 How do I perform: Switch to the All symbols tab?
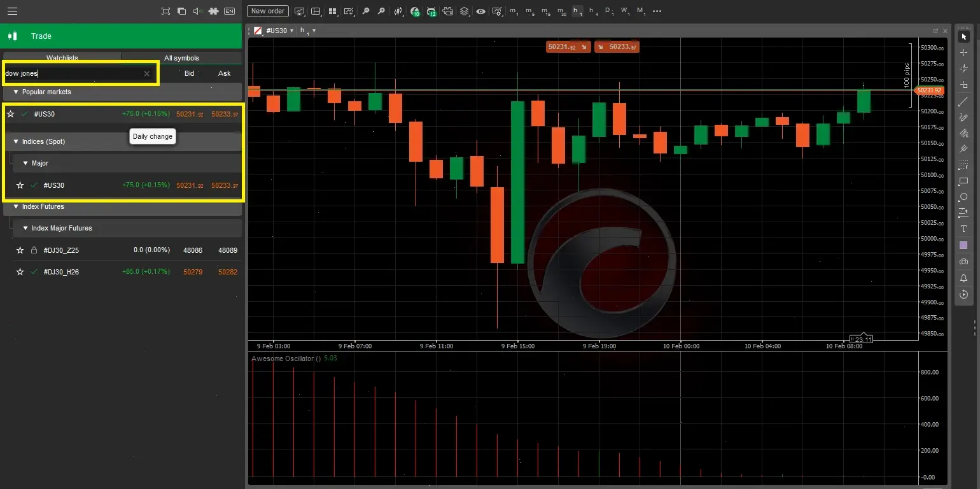coord(181,57)
